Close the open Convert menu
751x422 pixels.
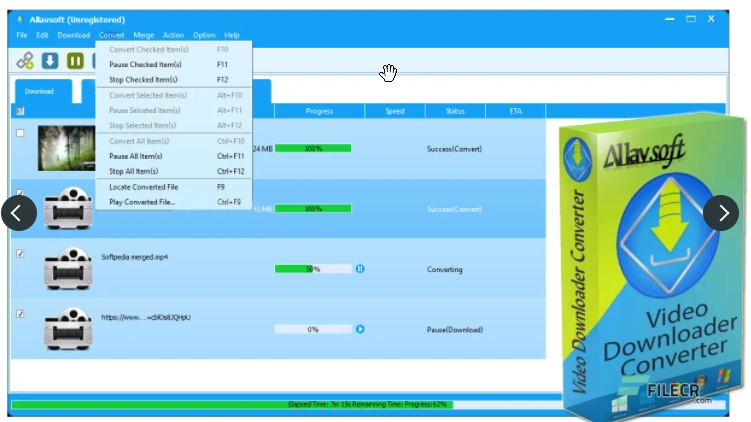112,35
